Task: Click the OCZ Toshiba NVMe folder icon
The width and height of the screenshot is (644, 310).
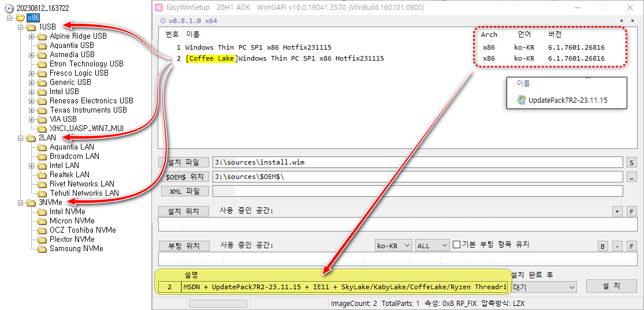Action: pyautogui.click(x=42, y=230)
